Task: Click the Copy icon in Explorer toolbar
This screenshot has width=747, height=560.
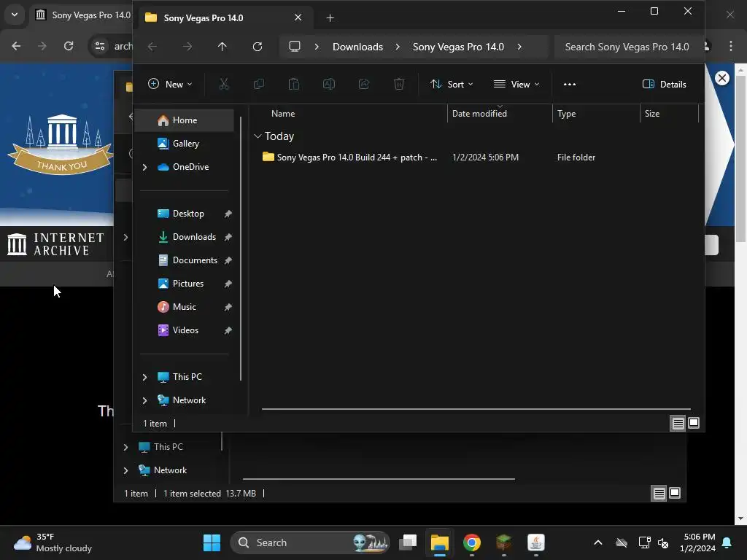Action: point(259,85)
